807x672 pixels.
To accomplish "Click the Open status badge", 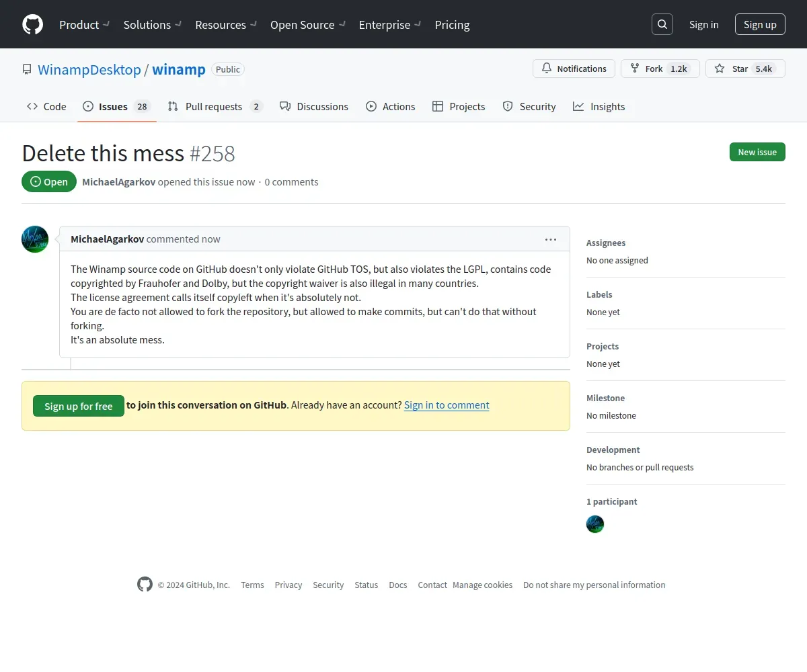I will click(x=49, y=181).
